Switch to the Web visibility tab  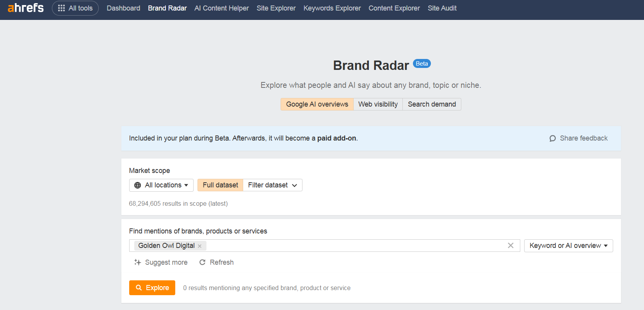point(378,104)
